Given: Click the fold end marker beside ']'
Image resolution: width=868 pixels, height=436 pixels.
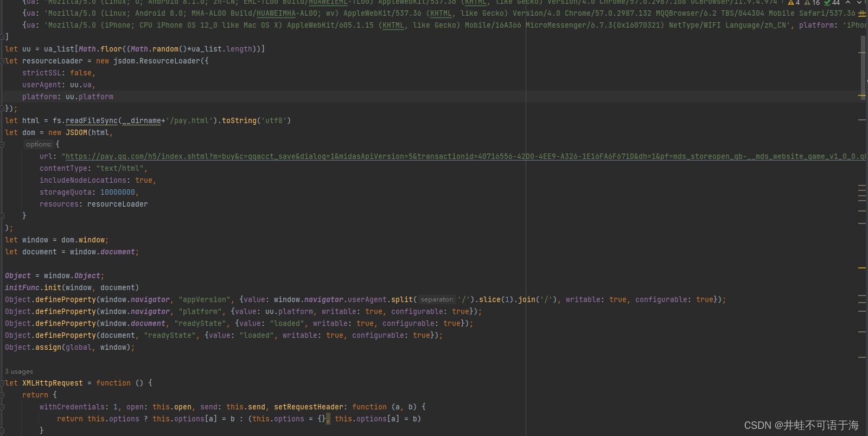Looking at the screenshot, I should [2, 37].
